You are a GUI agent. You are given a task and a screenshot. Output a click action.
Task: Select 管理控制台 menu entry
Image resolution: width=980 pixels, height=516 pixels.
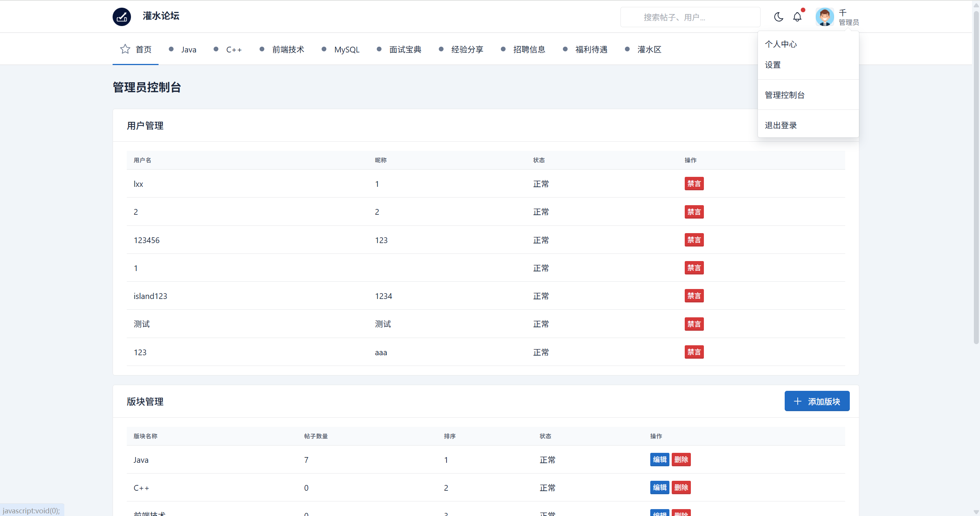(x=808, y=95)
